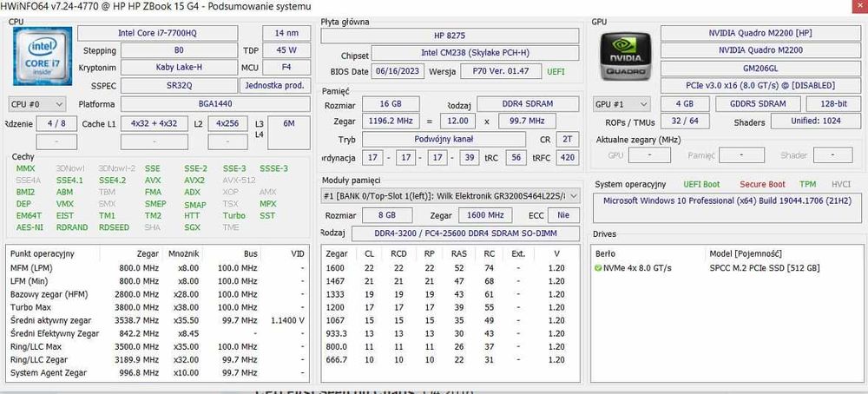The height and width of the screenshot is (394, 868).
Task: Click the BGA1440 platform value
Action: pyautogui.click(x=215, y=104)
